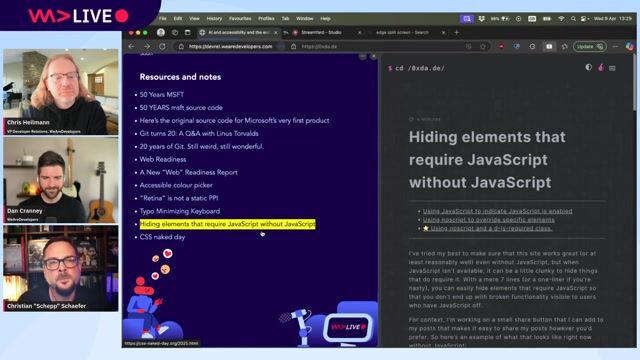This screenshot has height=360, width=640.
Task: Open the Typo Minimizing Keyboard link
Action: pos(180,211)
